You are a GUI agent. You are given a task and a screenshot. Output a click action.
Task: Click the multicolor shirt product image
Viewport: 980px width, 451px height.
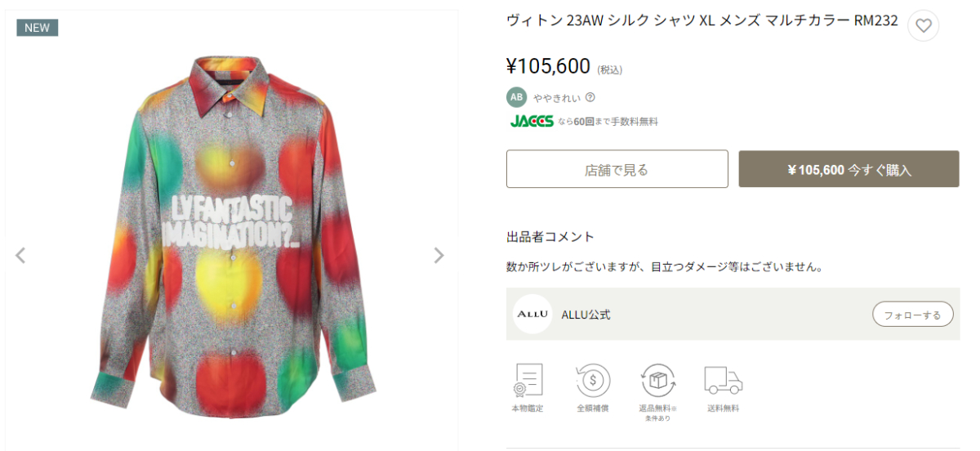click(x=233, y=237)
